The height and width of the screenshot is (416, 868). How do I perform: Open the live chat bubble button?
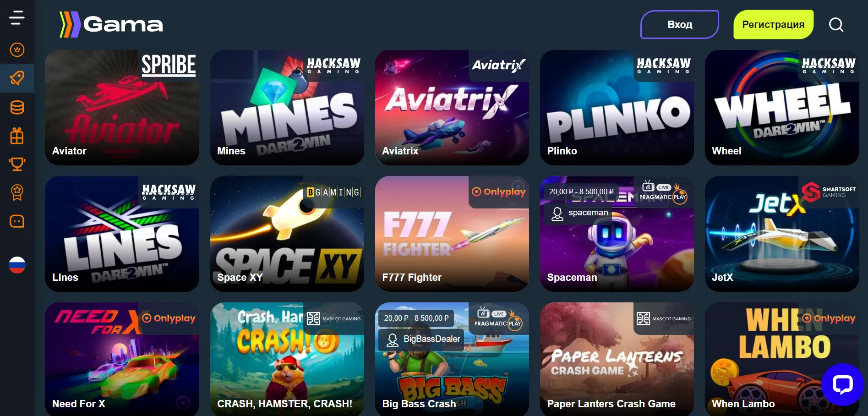842,384
